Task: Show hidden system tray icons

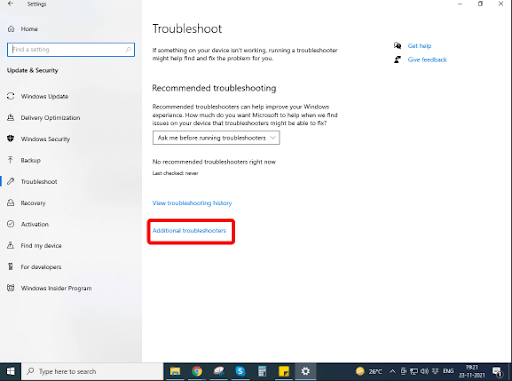Action: click(x=393, y=371)
